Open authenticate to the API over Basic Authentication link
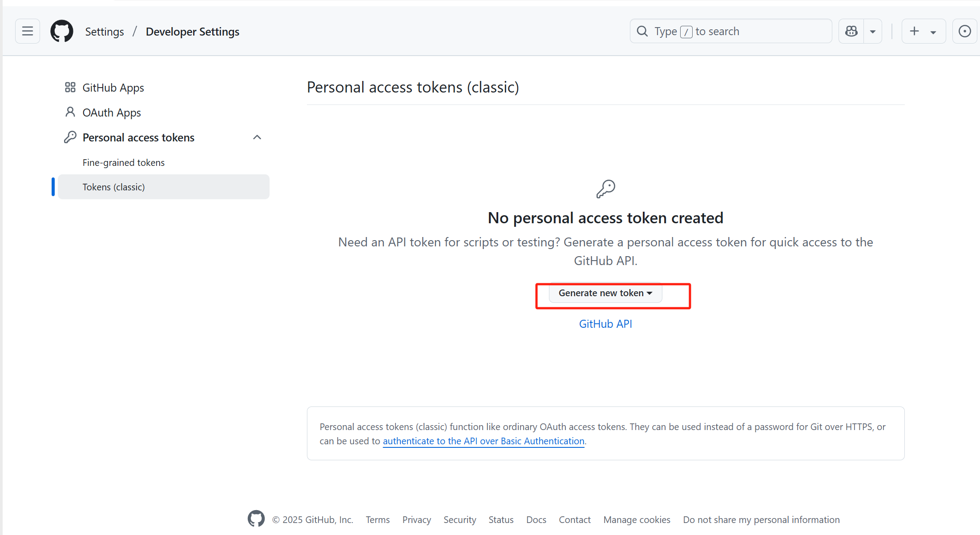980x535 pixels. (483, 441)
